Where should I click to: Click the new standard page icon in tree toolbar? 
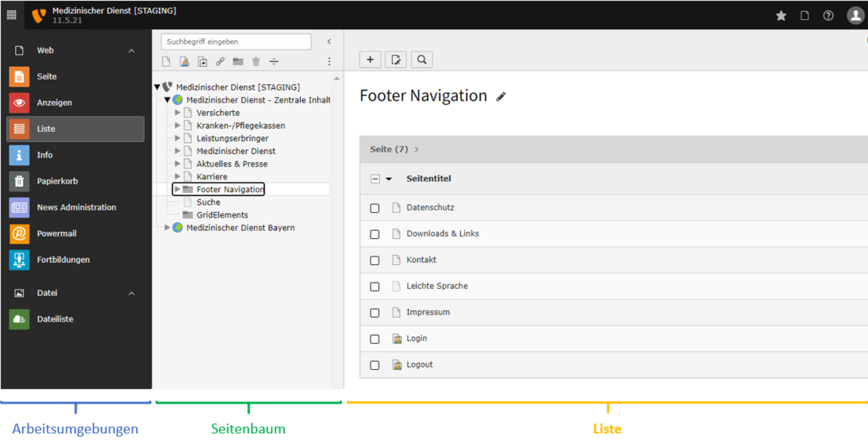click(x=167, y=61)
